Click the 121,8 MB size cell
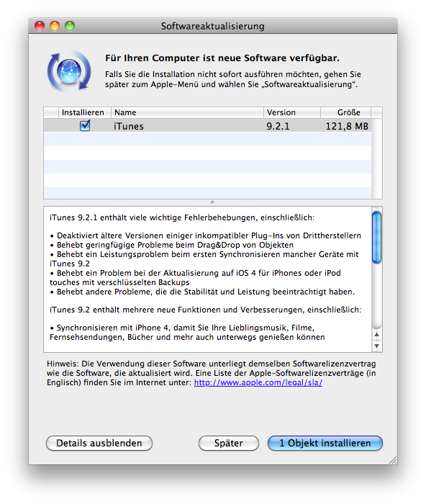 [x=347, y=126]
